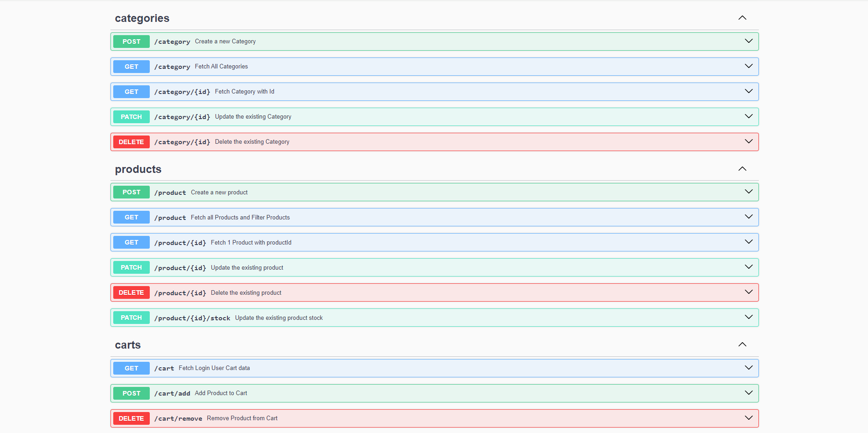
Task: Click DELETE badge for /product/{id}
Action: point(132,292)
